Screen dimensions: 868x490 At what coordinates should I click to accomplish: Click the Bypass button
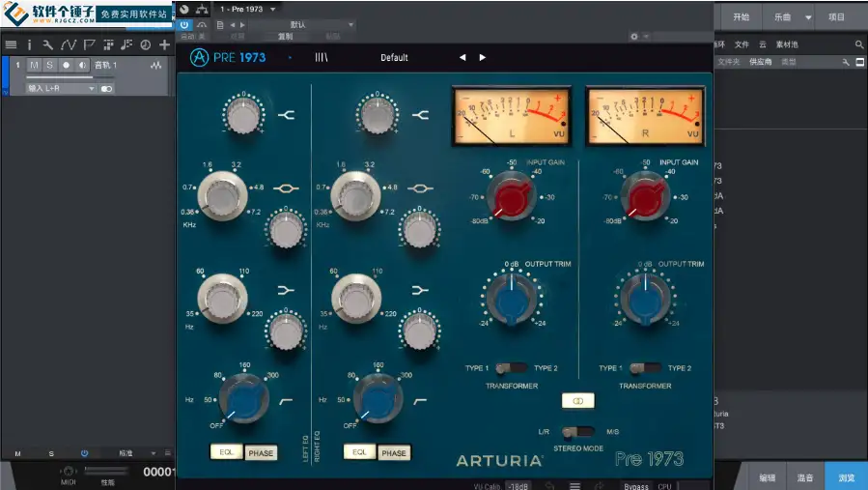point(636,486)
